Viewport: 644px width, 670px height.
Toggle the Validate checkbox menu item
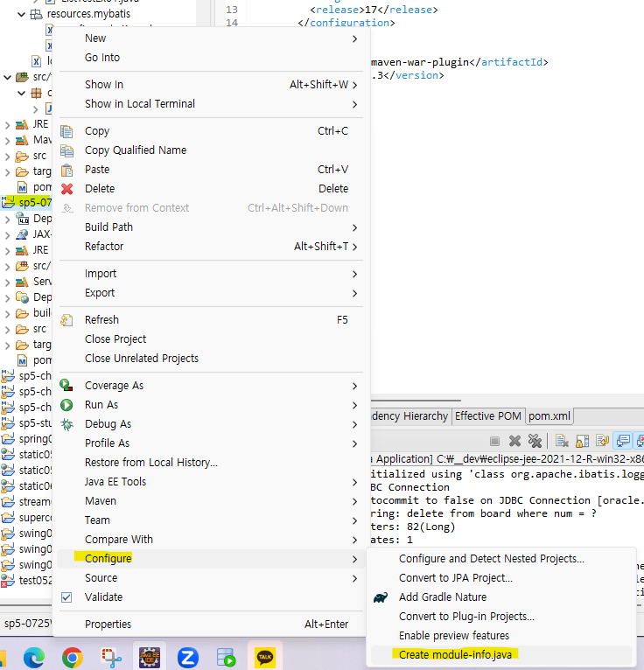66,597
